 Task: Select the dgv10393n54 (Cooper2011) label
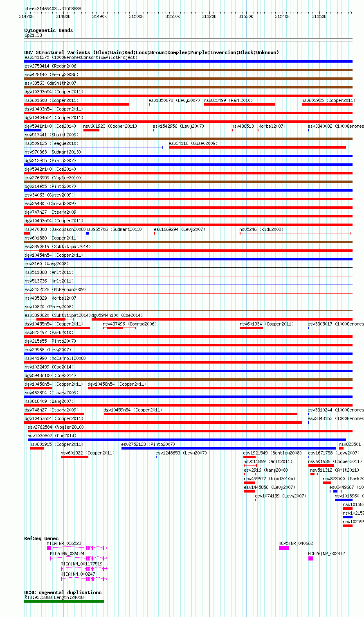point(54,92)
